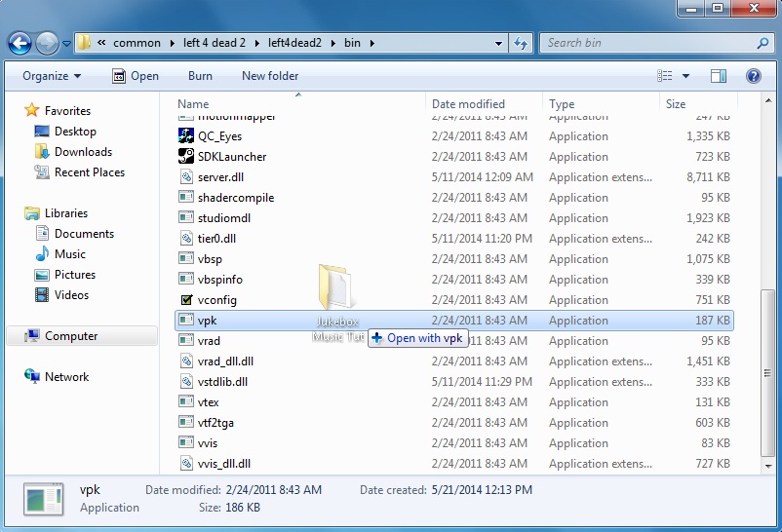
Task: Sort by the Type column header
Action: [562, 104]
